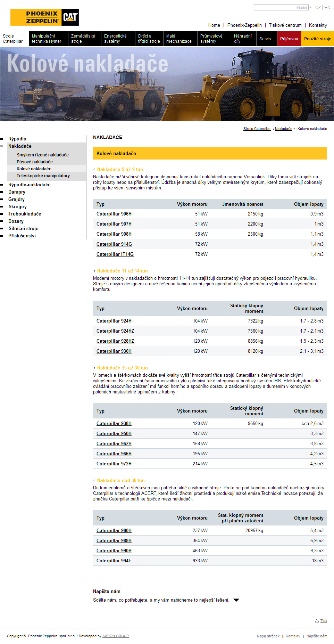The image size is (334, 644).
Task: Open Smykem řízené nakladače submenu item
Action: pos(43,155)
